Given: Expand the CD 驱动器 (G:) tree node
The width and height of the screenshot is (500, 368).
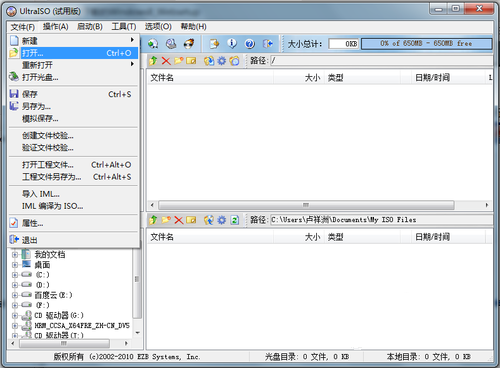Looking at the screenshot, I should (15, 315).
